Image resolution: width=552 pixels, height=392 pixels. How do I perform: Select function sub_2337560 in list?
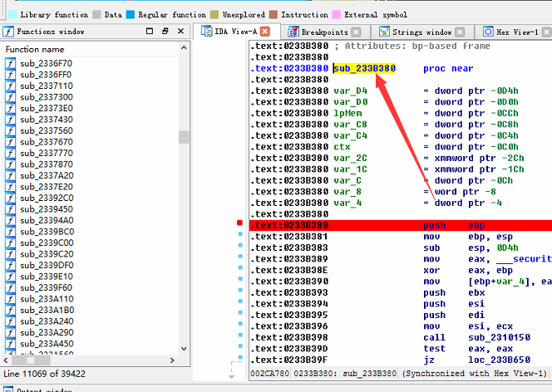47,130
